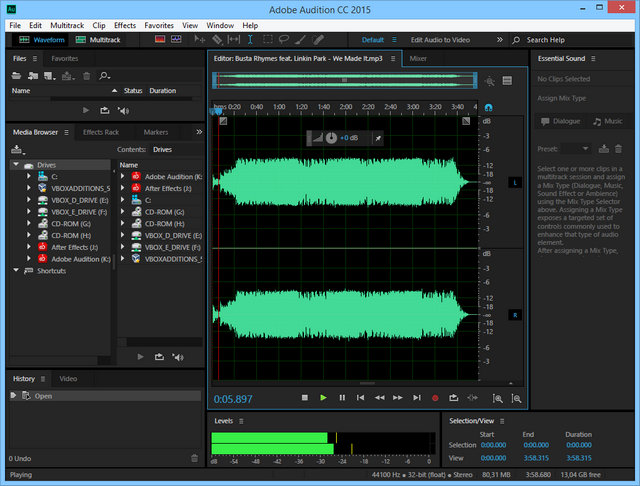Toggle Loop Playback in the editor transport
This screenshot has width=640, height=486.
coord(453,397)
